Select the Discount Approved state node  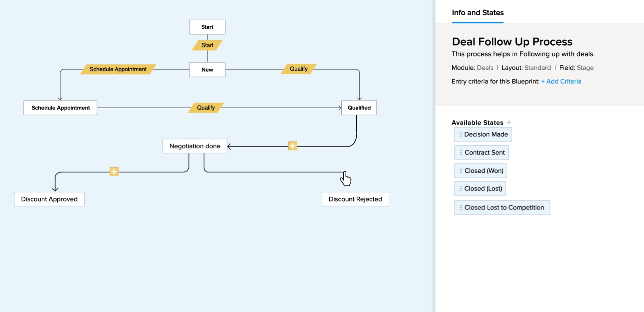tap(49, 199)
